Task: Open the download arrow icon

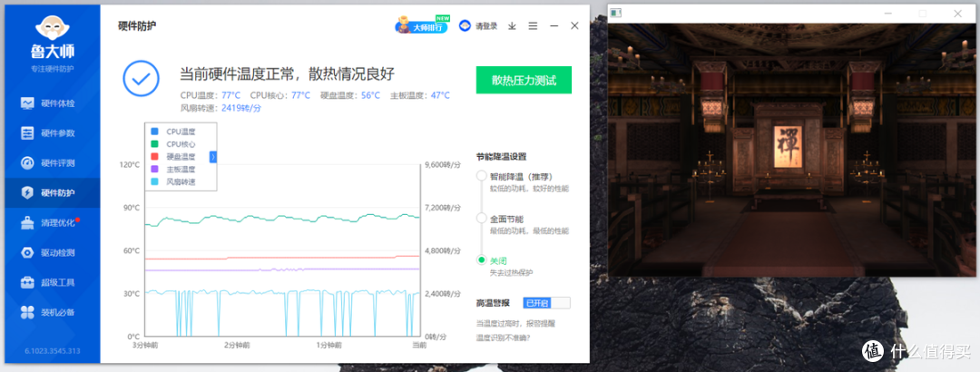Action: (512, 26)
